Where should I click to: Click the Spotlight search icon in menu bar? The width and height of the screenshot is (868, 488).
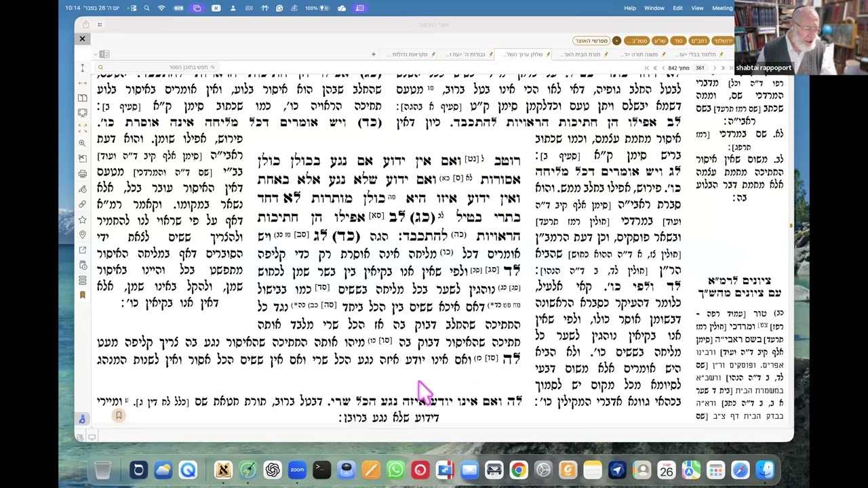(x=146, y=8)
